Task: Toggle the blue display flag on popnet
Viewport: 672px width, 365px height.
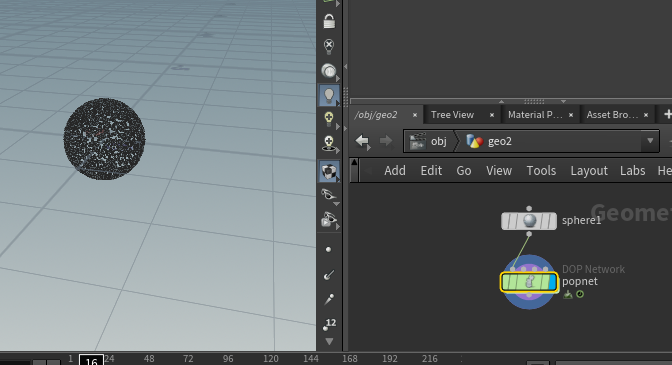Action: pos(552,282)
